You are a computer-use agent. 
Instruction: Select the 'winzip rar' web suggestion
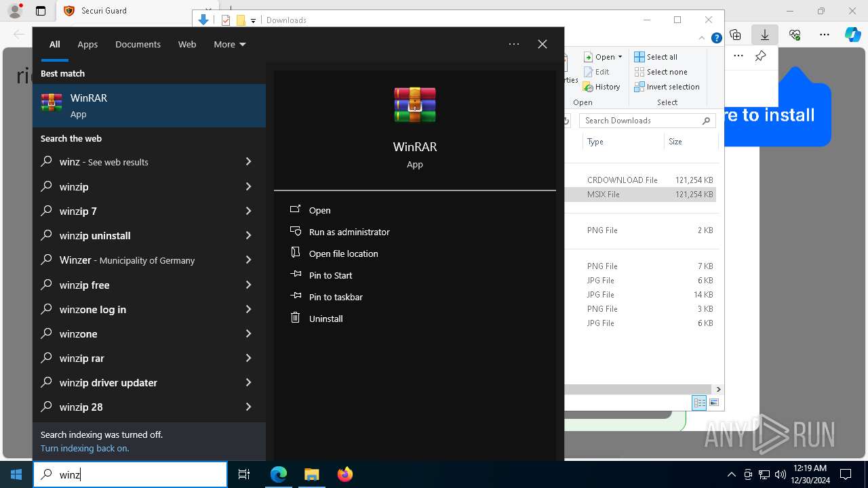[149, 358]
